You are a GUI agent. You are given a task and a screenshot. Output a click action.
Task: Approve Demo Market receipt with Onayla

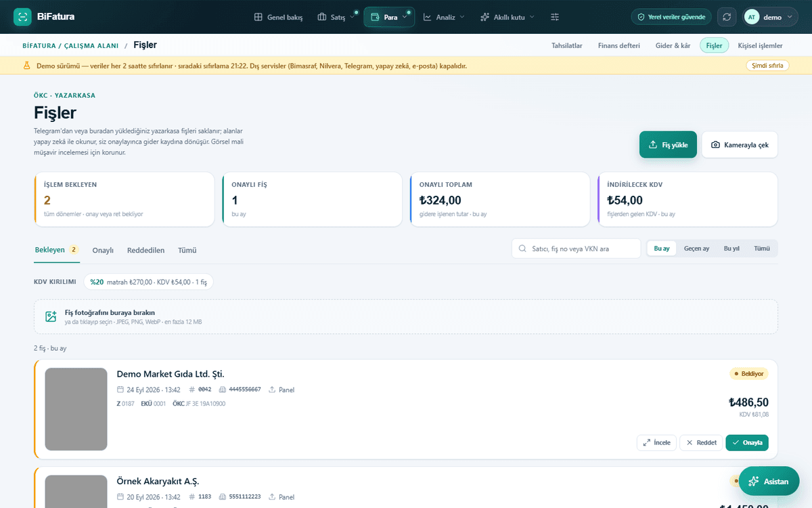(747, 442)
